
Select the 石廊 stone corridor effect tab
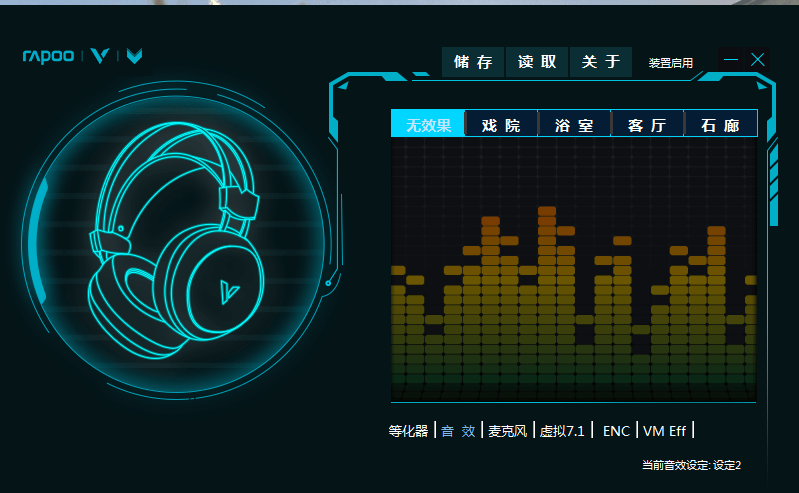[721, 124]
